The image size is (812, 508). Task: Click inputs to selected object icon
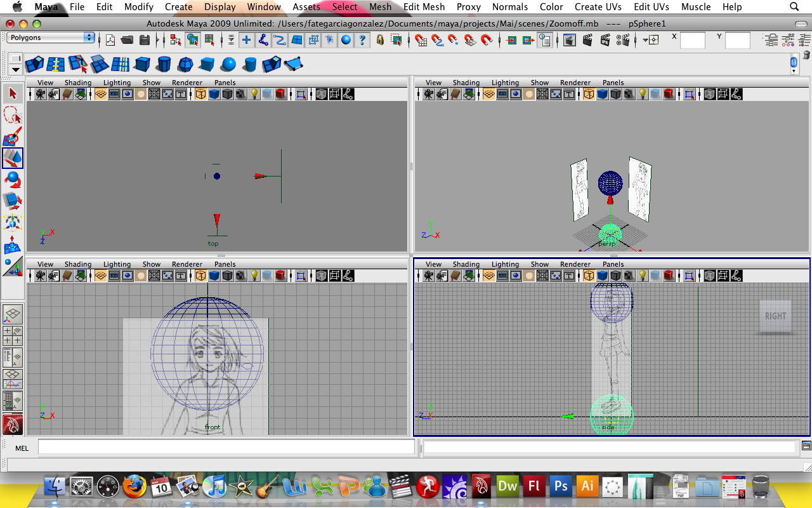[512, 40]
